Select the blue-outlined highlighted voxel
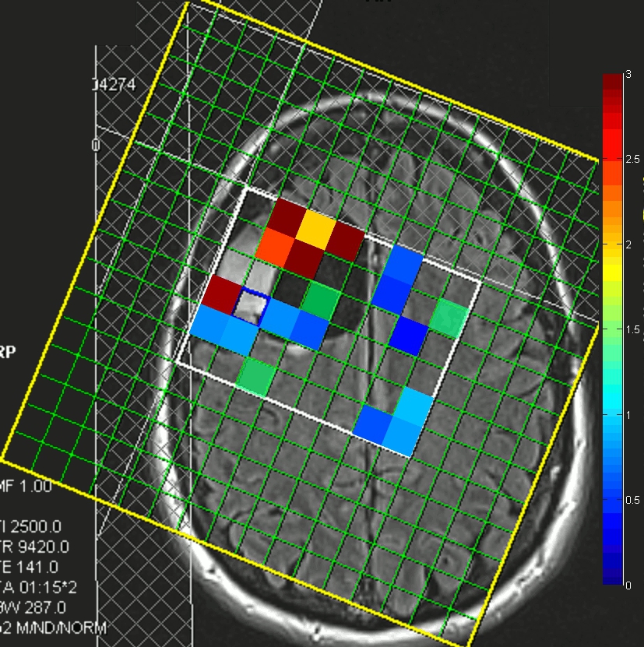Image resolution: width=644 pixels, height=647 pixels. click(251, 306)
